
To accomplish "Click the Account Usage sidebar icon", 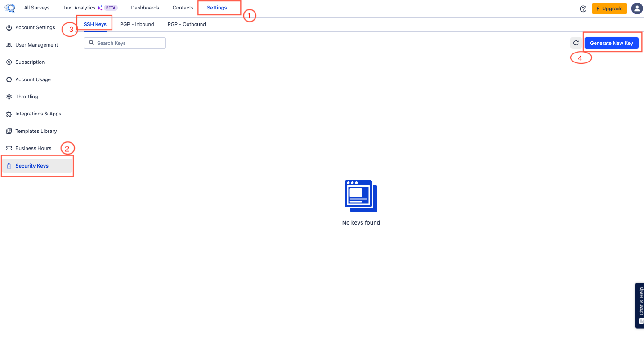I will point(9,79).
